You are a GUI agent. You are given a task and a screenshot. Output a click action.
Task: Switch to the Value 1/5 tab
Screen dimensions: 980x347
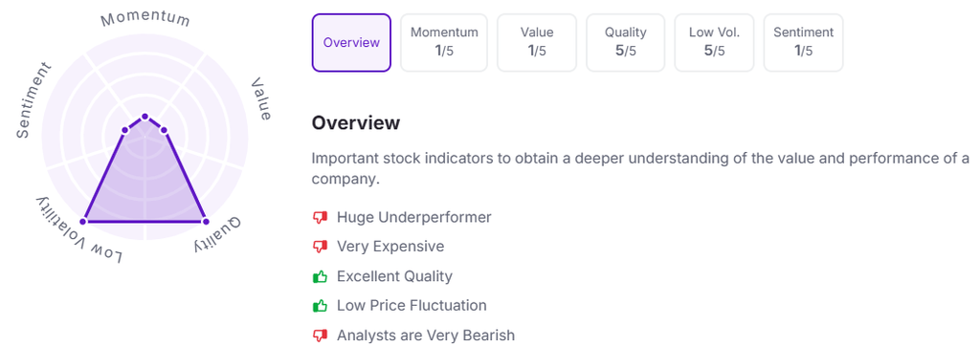tap(536, 43)
